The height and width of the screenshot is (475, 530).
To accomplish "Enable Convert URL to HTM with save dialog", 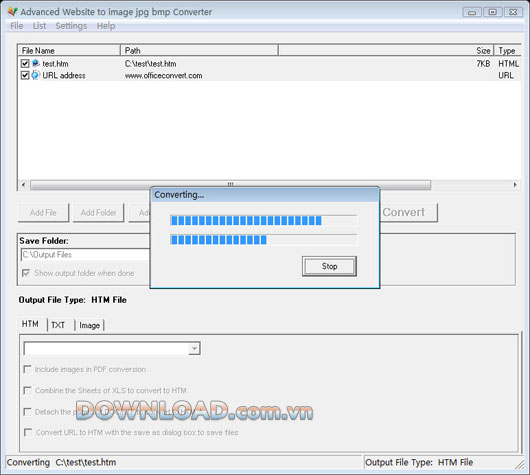I will click(28, 432).
